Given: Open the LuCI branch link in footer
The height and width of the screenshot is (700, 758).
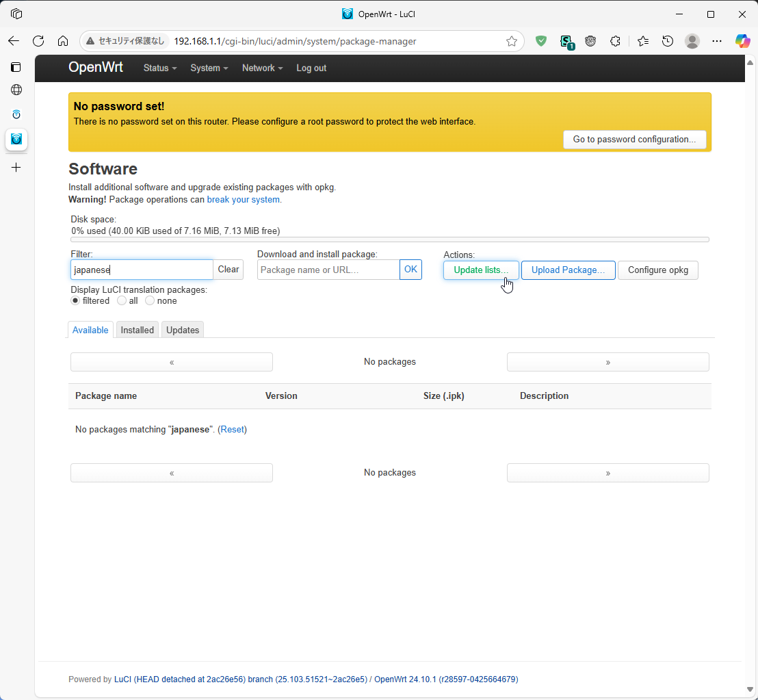Looking at the screenshot, I should (240, 679).
